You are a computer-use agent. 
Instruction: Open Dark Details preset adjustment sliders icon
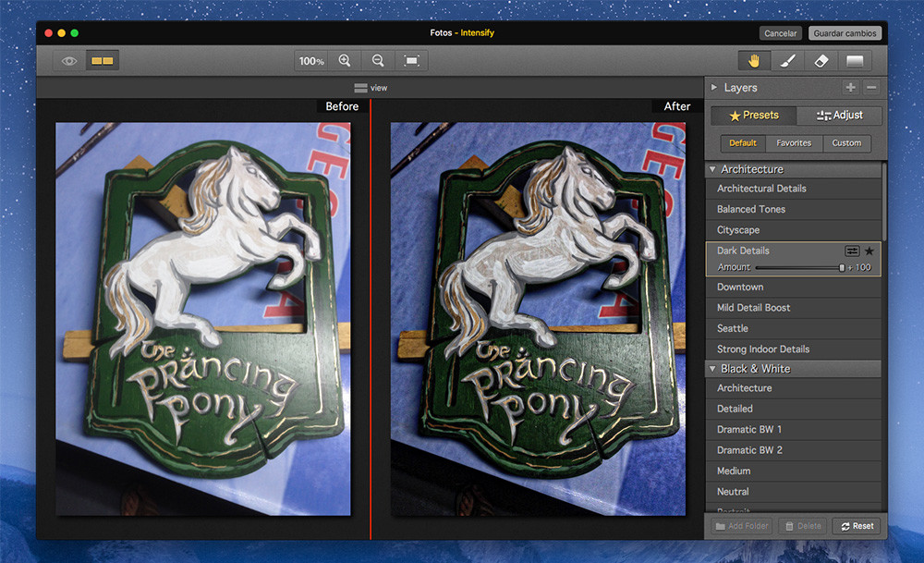(852, 251)
